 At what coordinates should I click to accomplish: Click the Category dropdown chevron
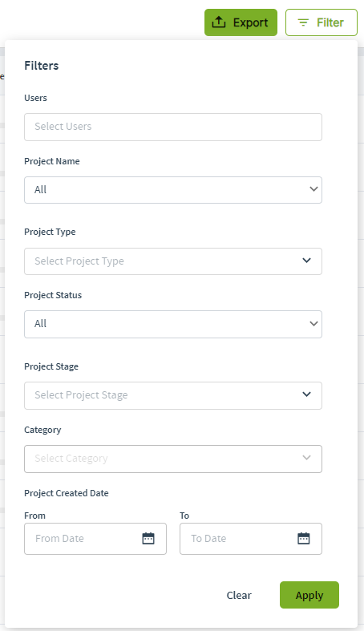pos(306,458)
